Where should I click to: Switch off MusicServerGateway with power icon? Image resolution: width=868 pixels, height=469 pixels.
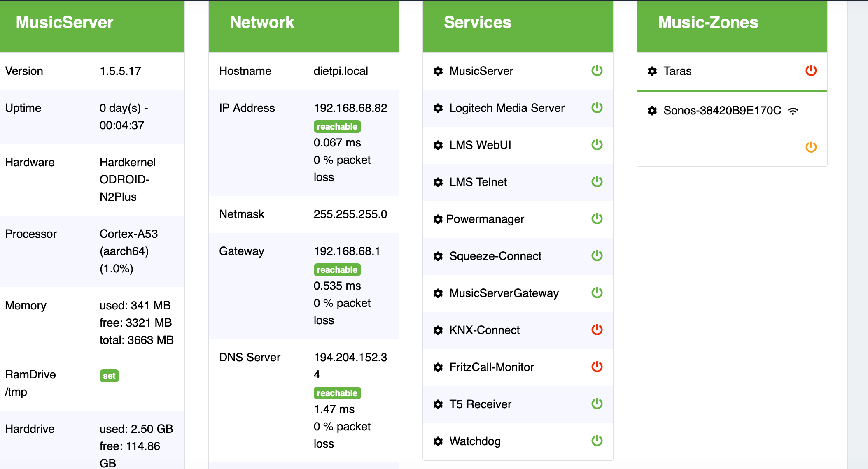[597, 293]
